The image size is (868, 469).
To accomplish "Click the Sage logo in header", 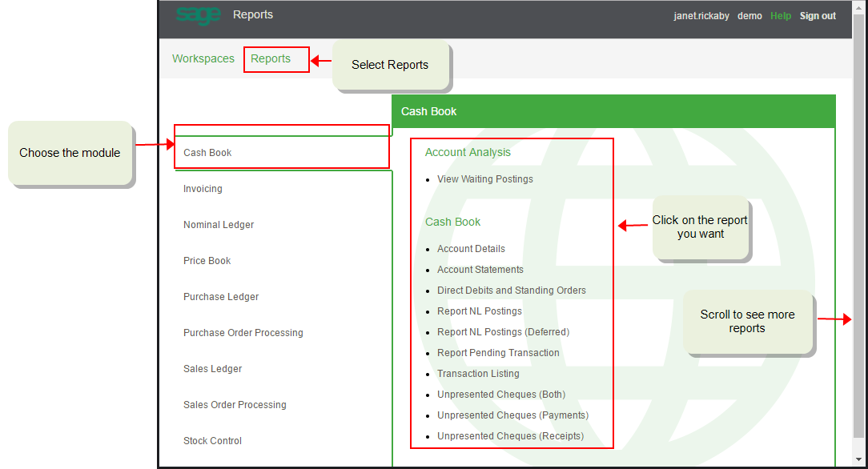I will point(198,15).
